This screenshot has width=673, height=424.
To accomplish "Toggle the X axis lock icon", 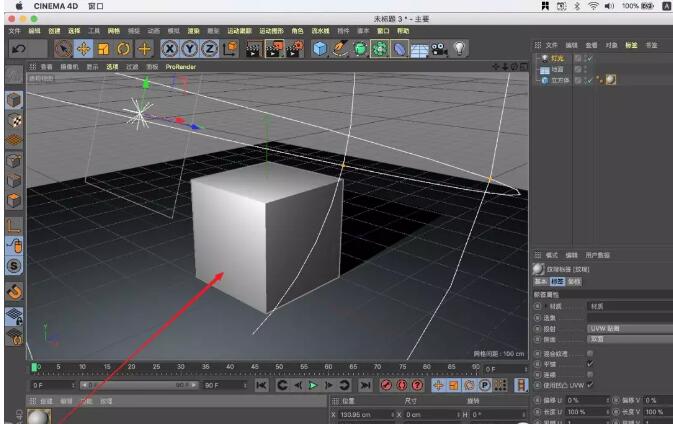I will point(170,49).
